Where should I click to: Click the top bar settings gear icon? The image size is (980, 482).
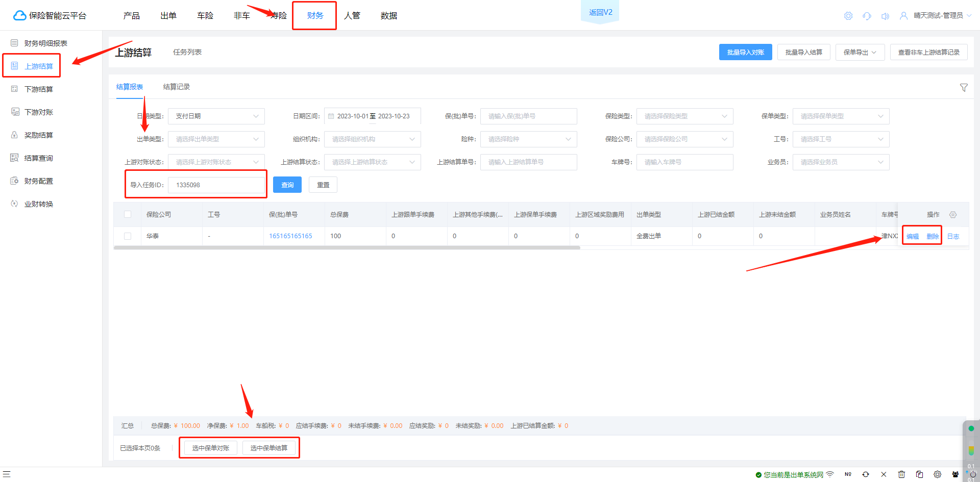click(x=848, y=16)
